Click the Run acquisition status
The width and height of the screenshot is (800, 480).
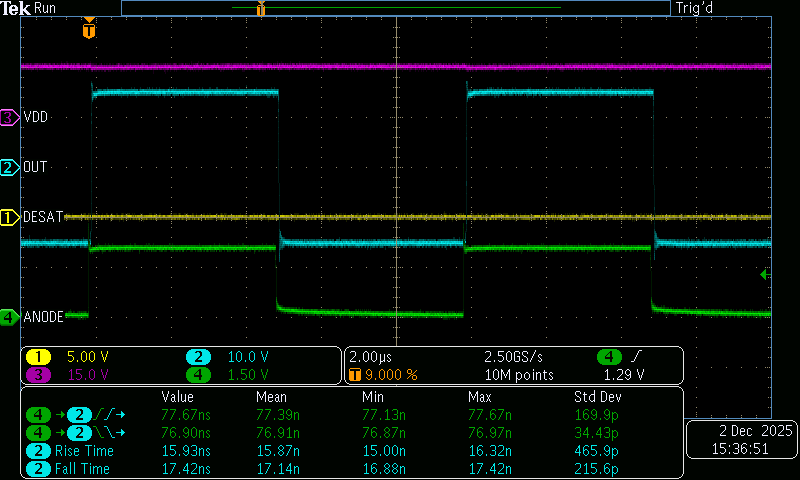[x=46, y=8]
